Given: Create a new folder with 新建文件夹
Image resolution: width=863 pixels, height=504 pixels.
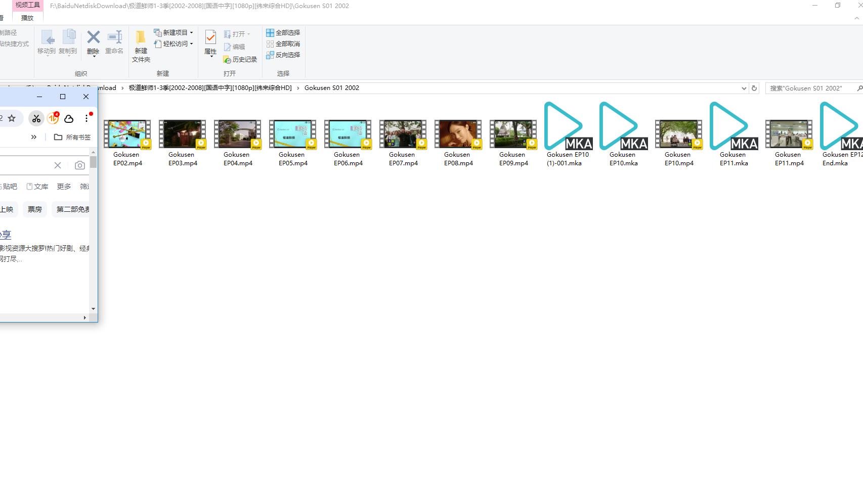Looking at the screenshot, I should [141, 46].
